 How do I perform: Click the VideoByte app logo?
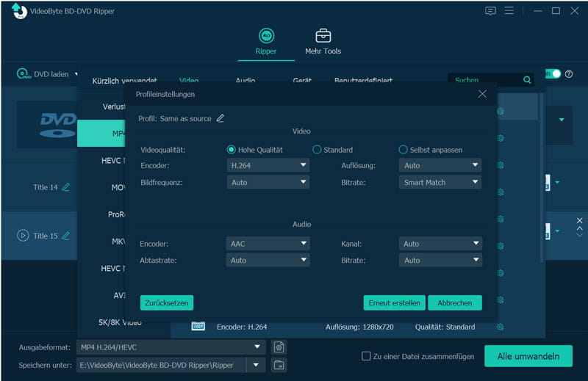pos(19,11)
